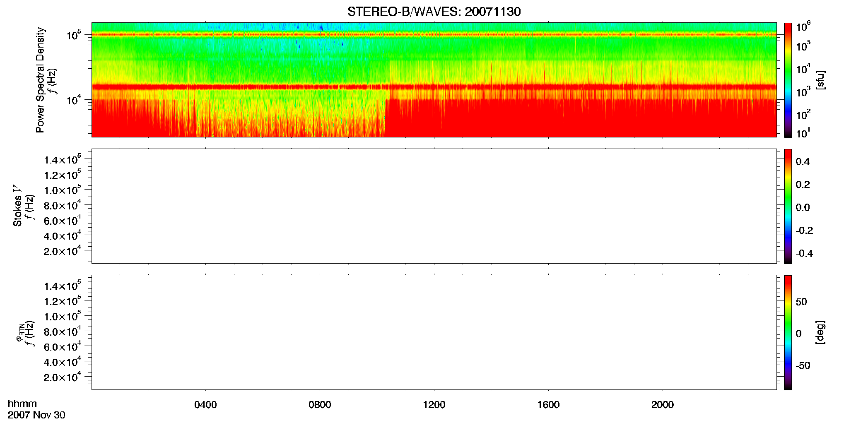868x447 pixels.
Task: Click the [deg] unit label
Action: point(820,332)
